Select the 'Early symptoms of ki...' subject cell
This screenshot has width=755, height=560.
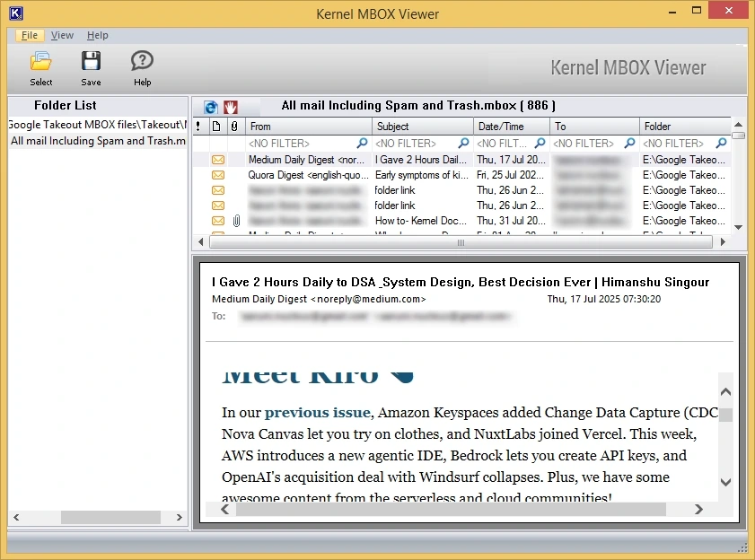[422, 175]
